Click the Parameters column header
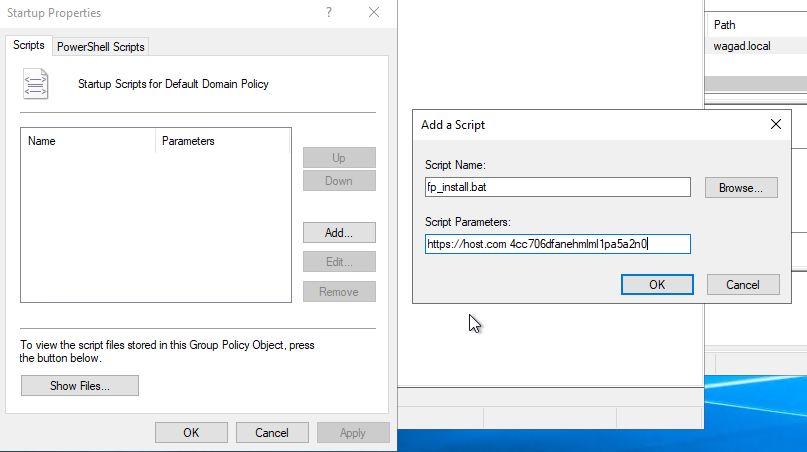807x452 pixels. point(223,141)
